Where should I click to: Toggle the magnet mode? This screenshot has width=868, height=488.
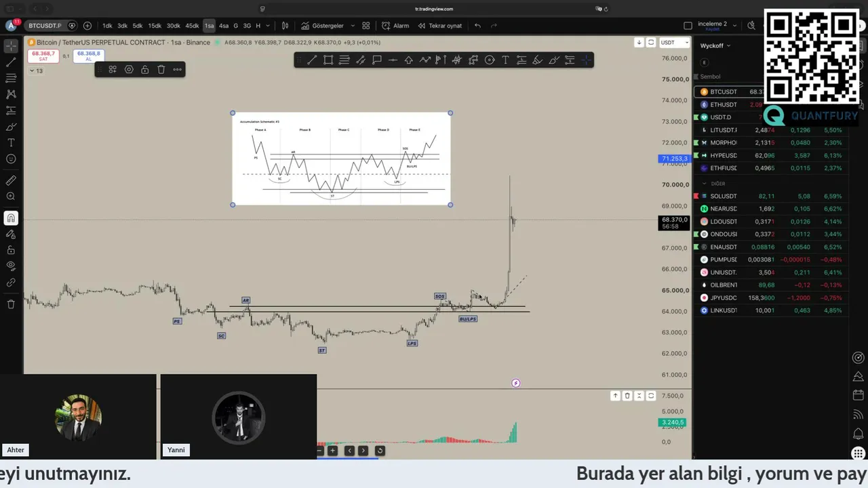(x=11, y=218)
